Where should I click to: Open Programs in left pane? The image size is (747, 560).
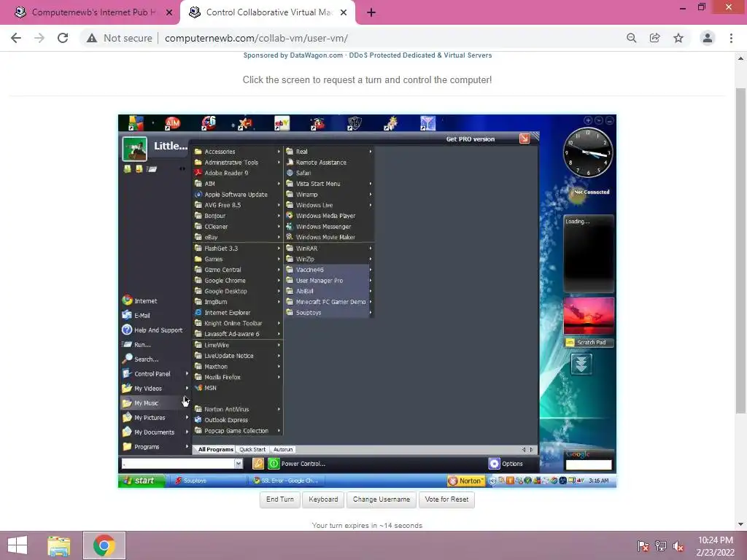pos(155,447)
